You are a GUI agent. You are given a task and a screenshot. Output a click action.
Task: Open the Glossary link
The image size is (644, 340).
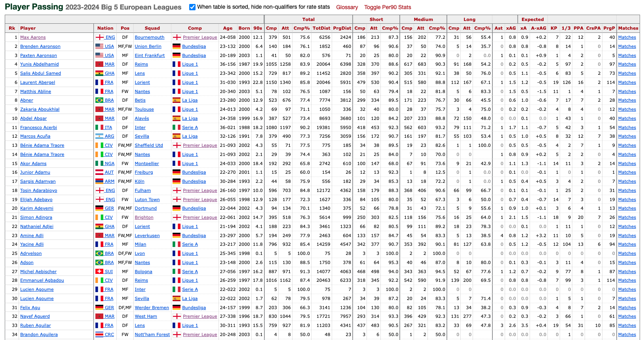pyautogui.click(x=347, y=7)
